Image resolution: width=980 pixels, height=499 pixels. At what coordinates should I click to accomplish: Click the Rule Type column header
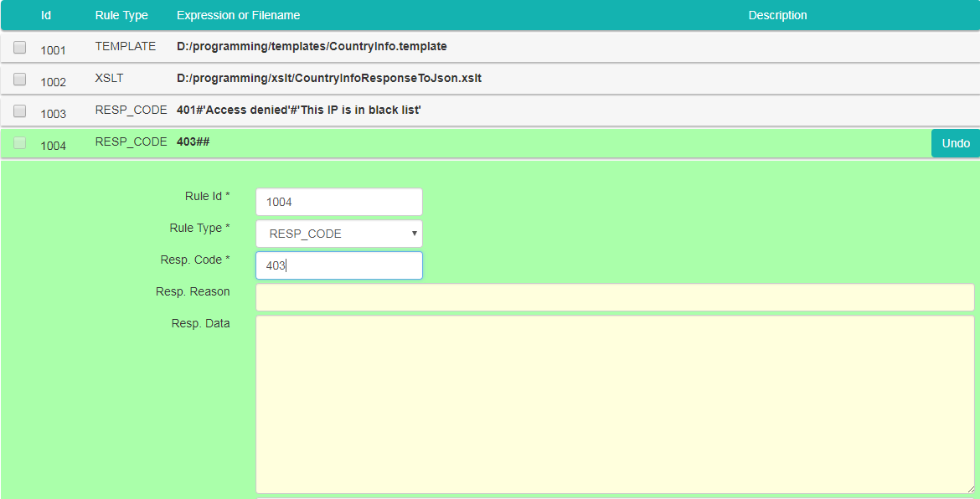pyautogui.click(x=121, y=15)
